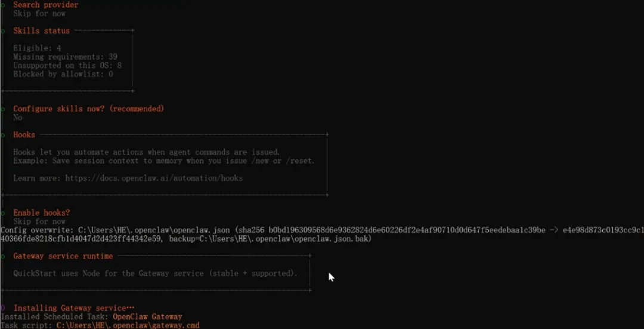Viewport: 644px width, 329px height.
Task: Click 'Skip for now' under Search provider
Action: tap(39, 14)
